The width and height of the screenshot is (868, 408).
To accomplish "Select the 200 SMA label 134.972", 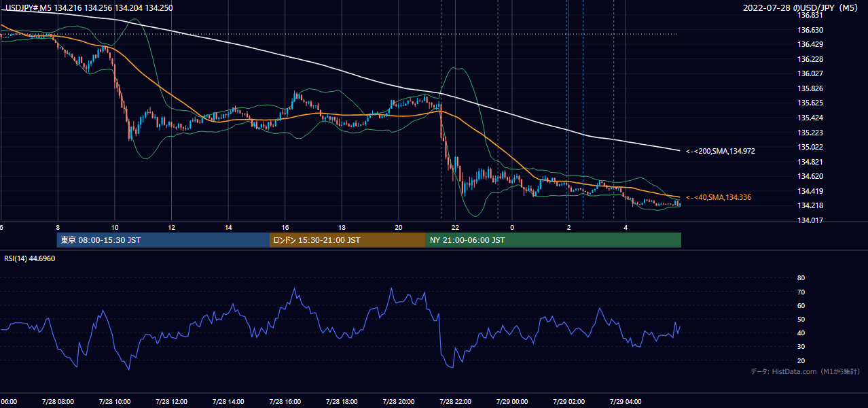I will coord(721,151).
